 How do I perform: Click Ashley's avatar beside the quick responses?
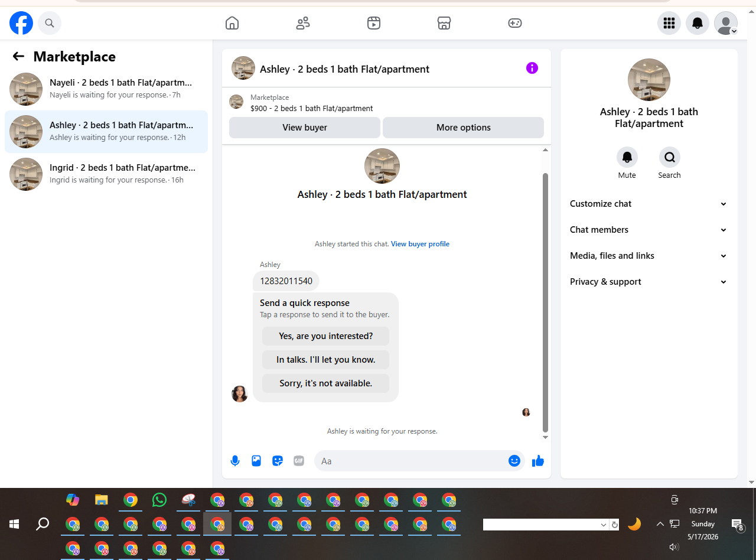coord(240,394)
